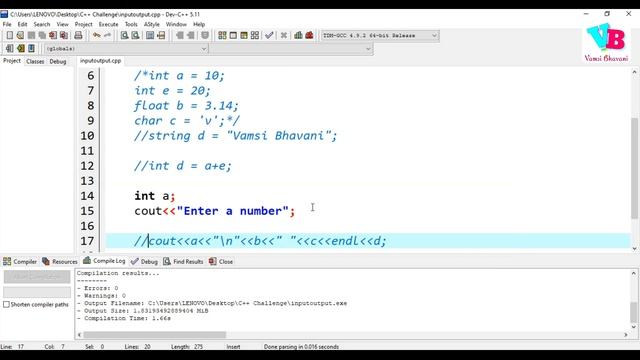Click the Save All toolbar icon

tap(42, 36)
